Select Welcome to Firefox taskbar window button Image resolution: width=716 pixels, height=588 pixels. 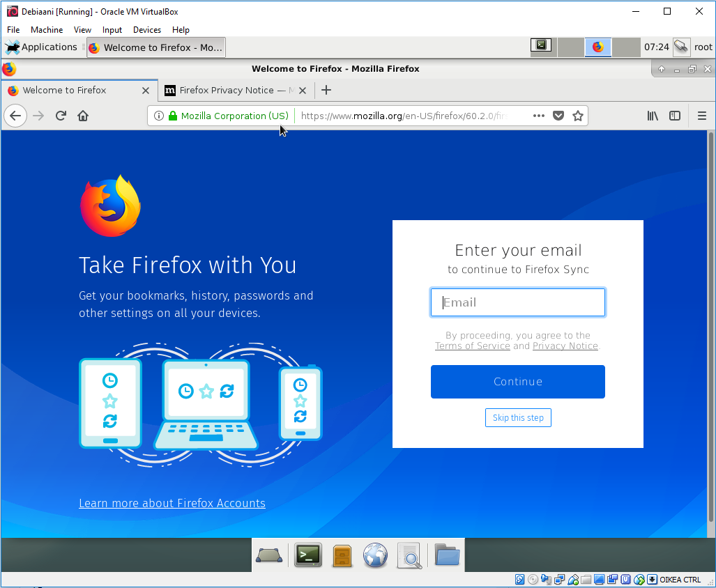pos(156,47)
